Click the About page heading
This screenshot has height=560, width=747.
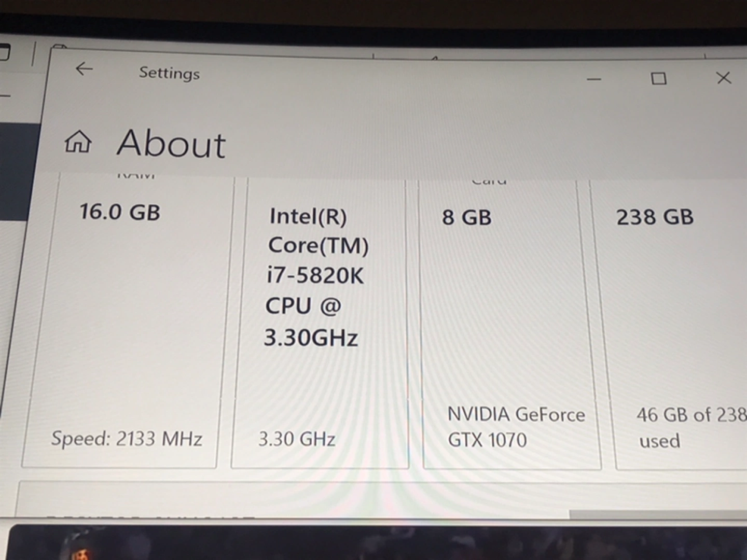171,144
